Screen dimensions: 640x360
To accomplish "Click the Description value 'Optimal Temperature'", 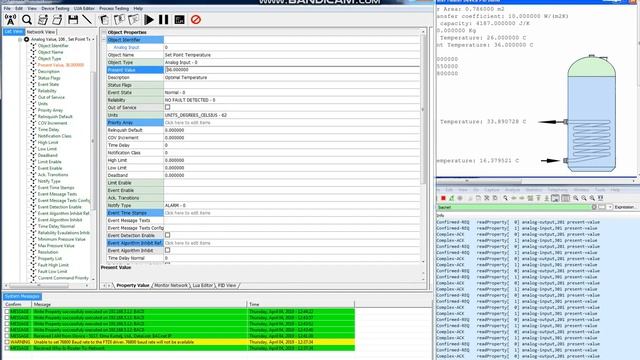I will click(186, 78).
